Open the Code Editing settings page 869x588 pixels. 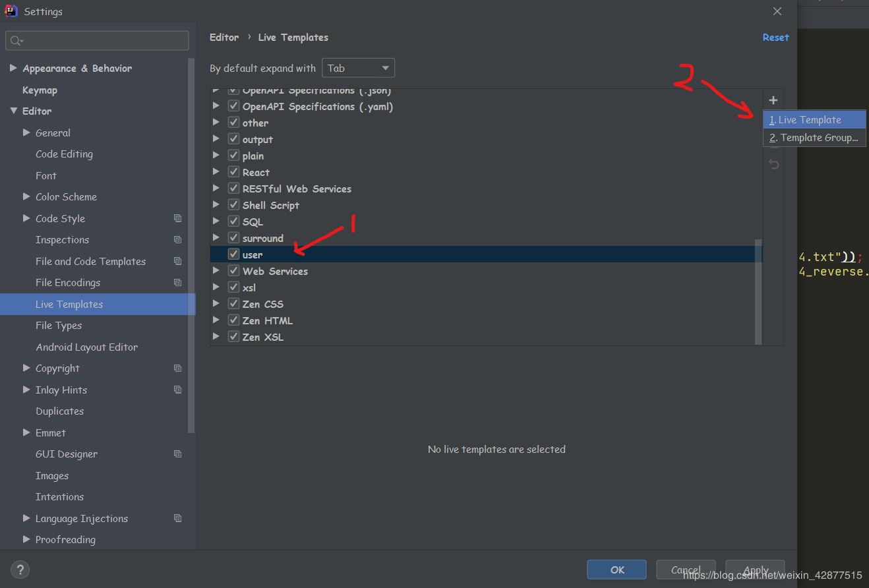64,154
